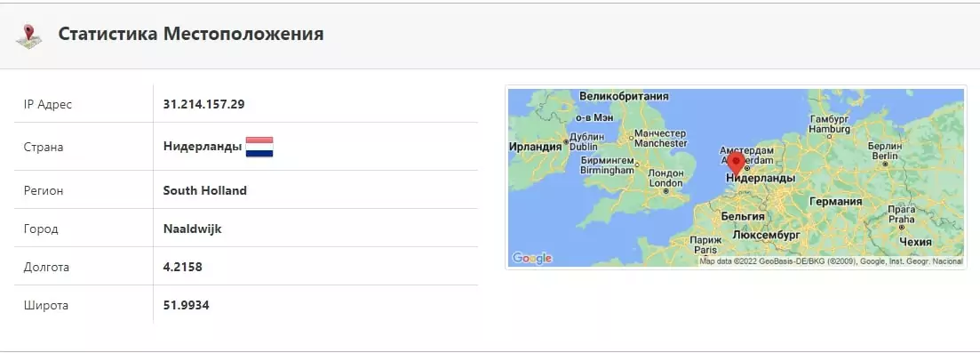Select the South Holland region value
980x353 pixels.
click(x=205, y=190)
